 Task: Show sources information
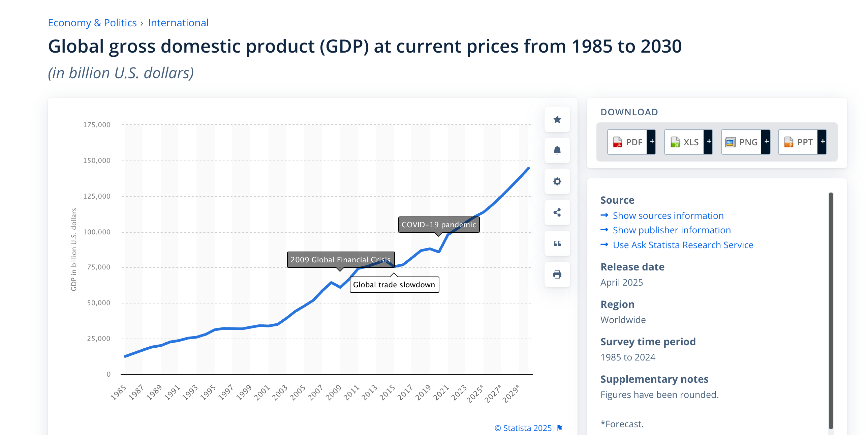[x=668, y=215]
